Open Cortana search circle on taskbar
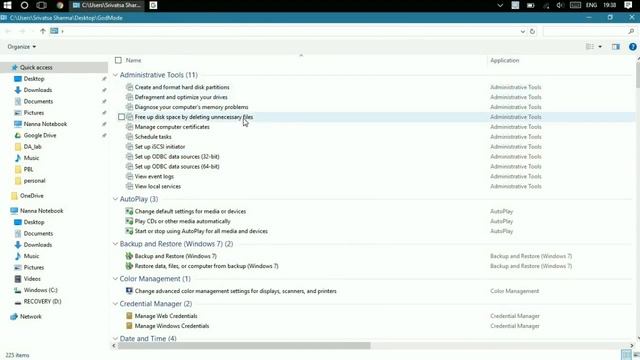Viewport: 640px width, 360px height. pos(24,5)
